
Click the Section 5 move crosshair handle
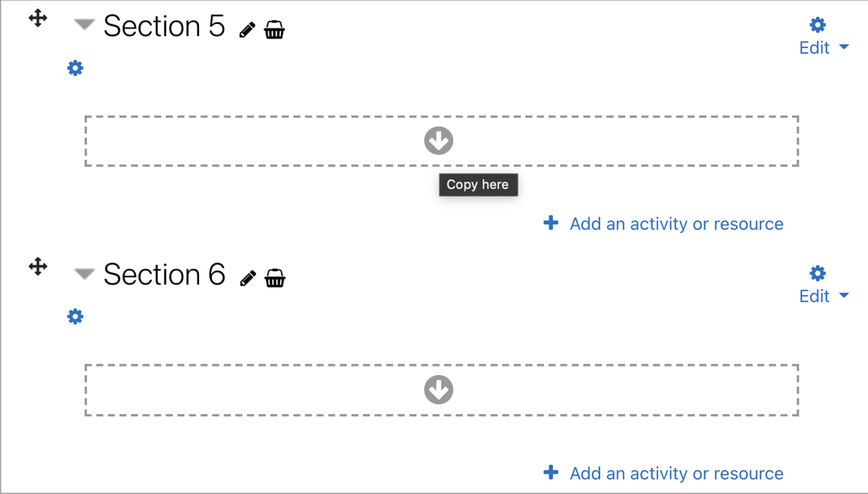[x=38, y=18]
